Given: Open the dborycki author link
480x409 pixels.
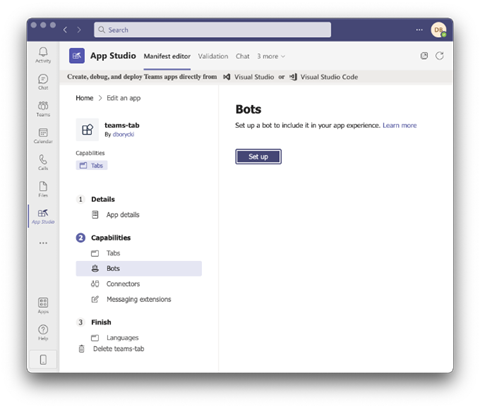Looking at the screenshot, I should pos(123,134).
